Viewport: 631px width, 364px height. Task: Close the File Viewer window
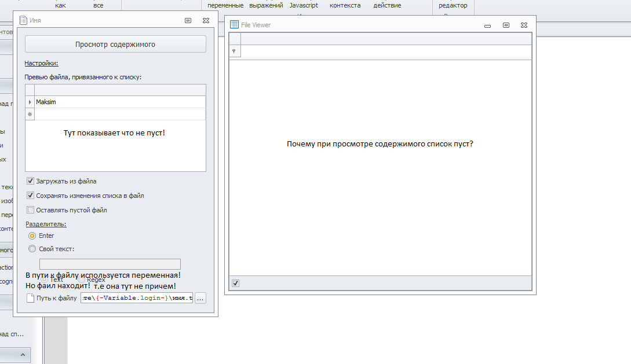[524, 25]
